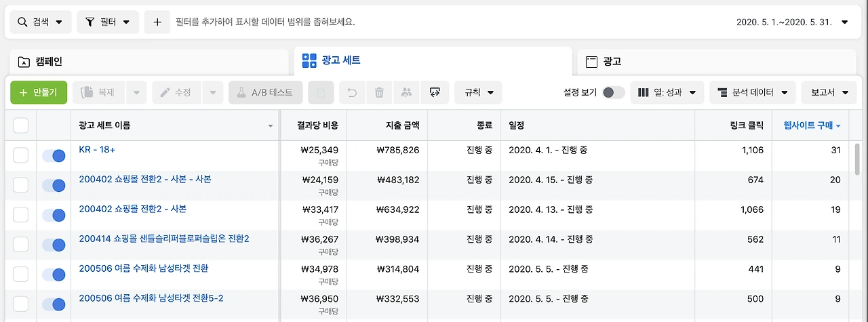Switch to the 광고 tab

(x=717, y=61)
